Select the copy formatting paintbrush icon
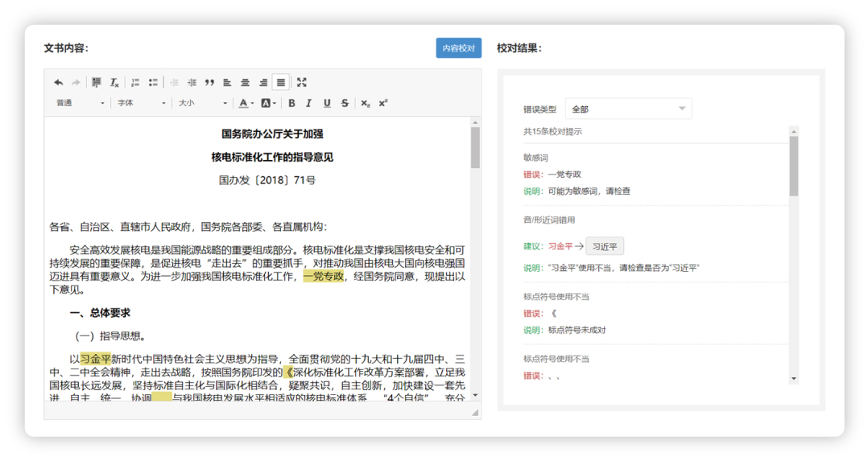The width and height of the screenshot is (868, 461). (97, 82)
